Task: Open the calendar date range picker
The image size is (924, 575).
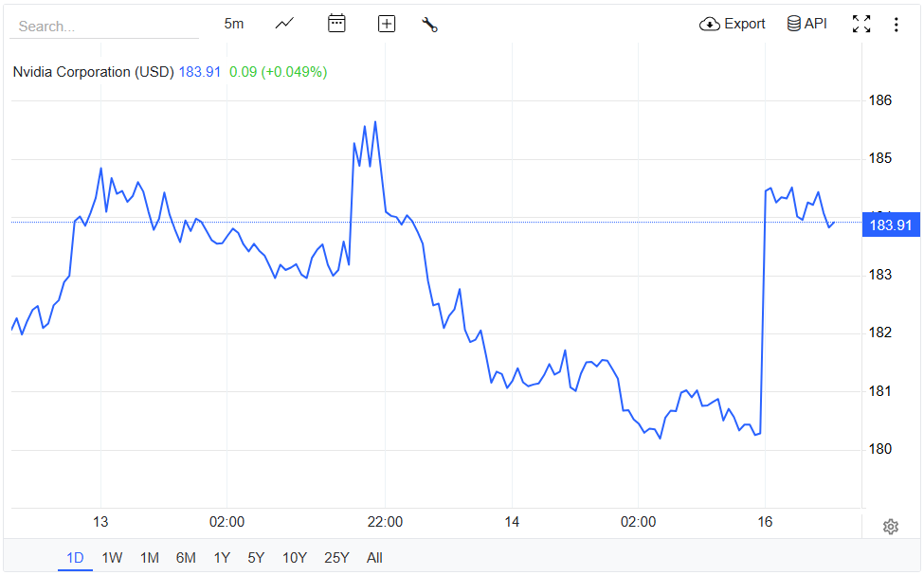Action: point(336,24)
